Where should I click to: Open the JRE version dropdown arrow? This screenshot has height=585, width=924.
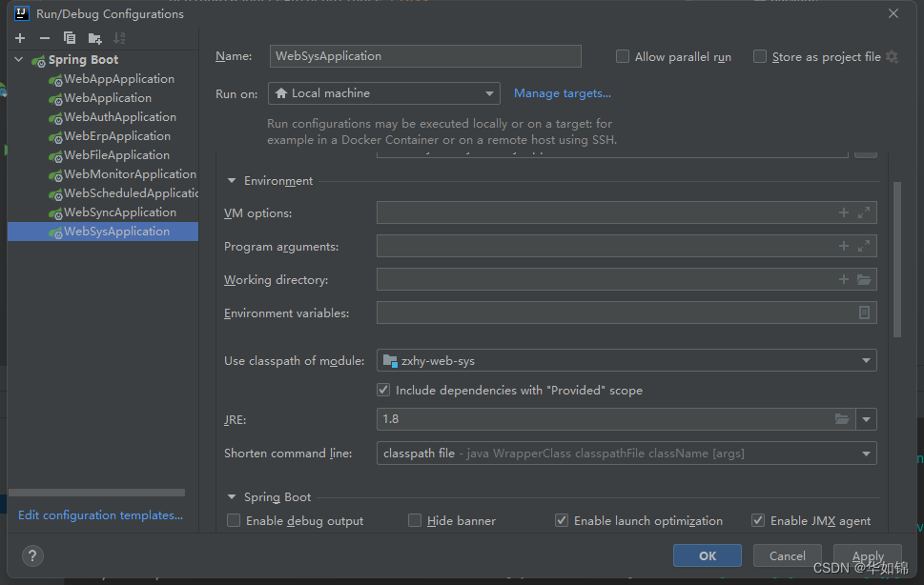(x=866, y=419)
